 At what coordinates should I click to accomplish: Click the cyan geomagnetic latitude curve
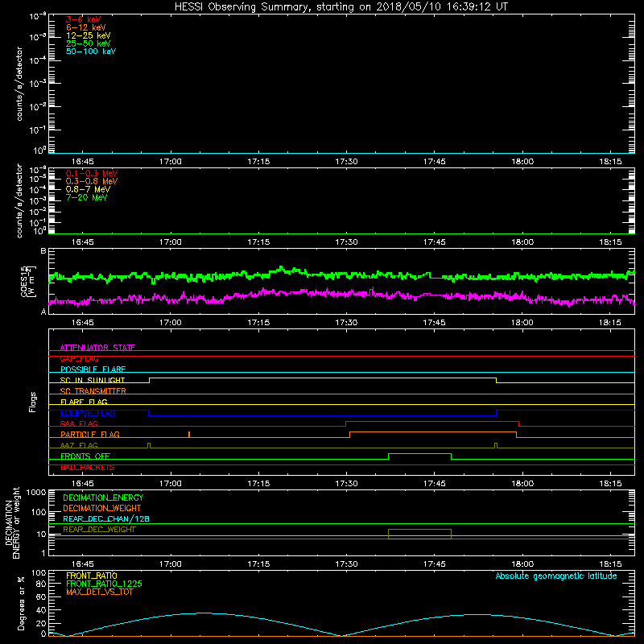tap(341, 625)
